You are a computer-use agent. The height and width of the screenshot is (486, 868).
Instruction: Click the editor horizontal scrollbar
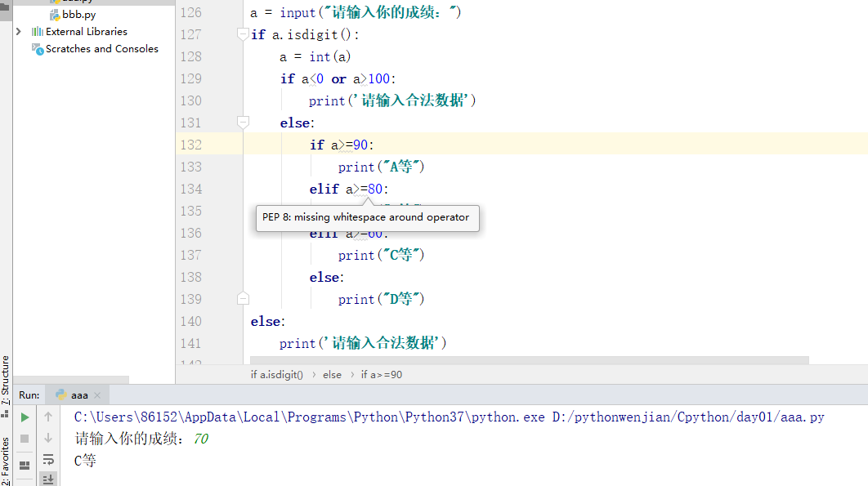(x=529, y=360)
